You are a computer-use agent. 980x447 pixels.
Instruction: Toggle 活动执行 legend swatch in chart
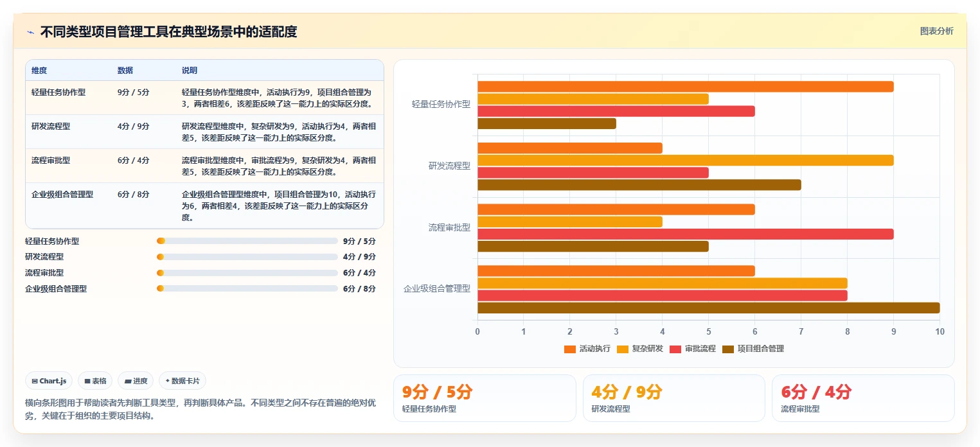coord(569,349)
